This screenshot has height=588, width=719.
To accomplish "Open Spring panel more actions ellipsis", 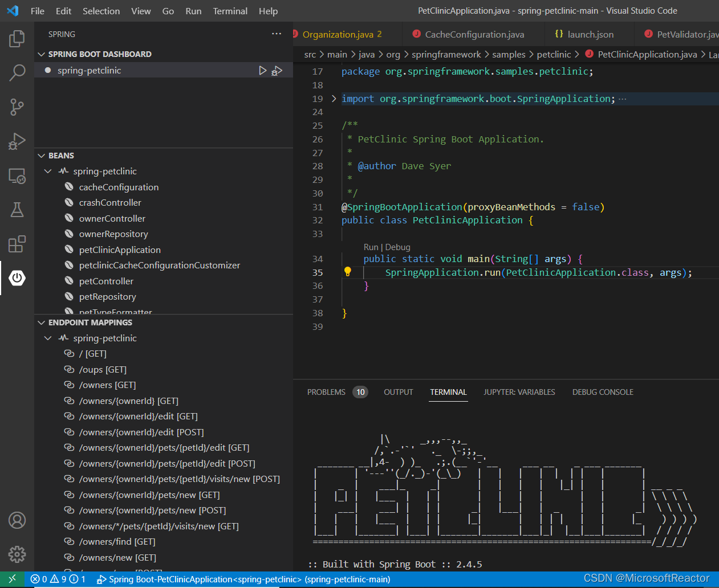I will tap(277, 34).
